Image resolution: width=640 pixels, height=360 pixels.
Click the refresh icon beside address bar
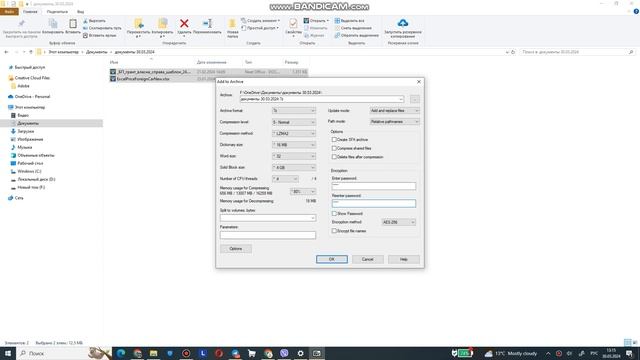click(513, 52)
